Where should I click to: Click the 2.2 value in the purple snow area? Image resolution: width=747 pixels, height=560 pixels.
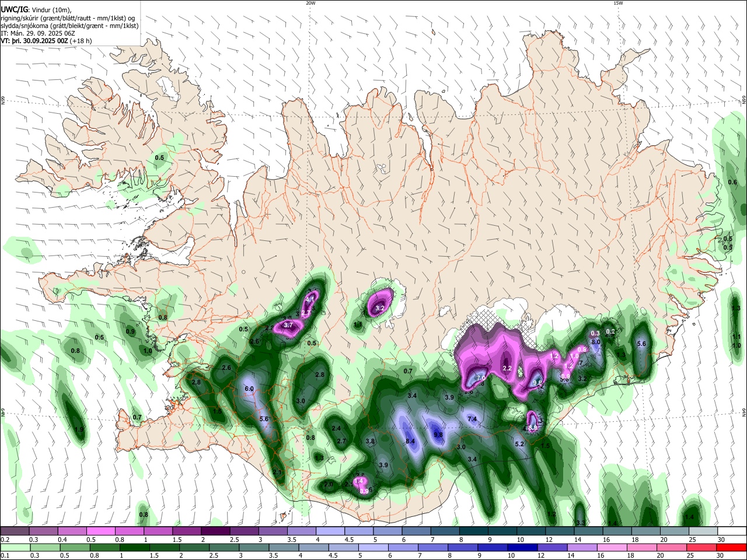pyautogui.click(x=507, y=368)
